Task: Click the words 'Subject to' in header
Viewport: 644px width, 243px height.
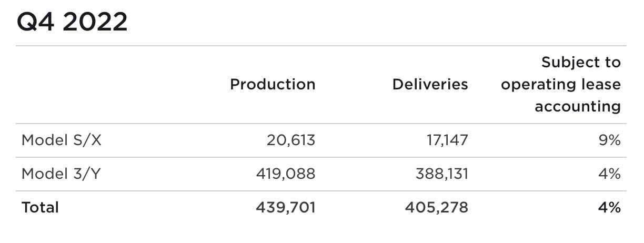Action: (x=581, y=63)
